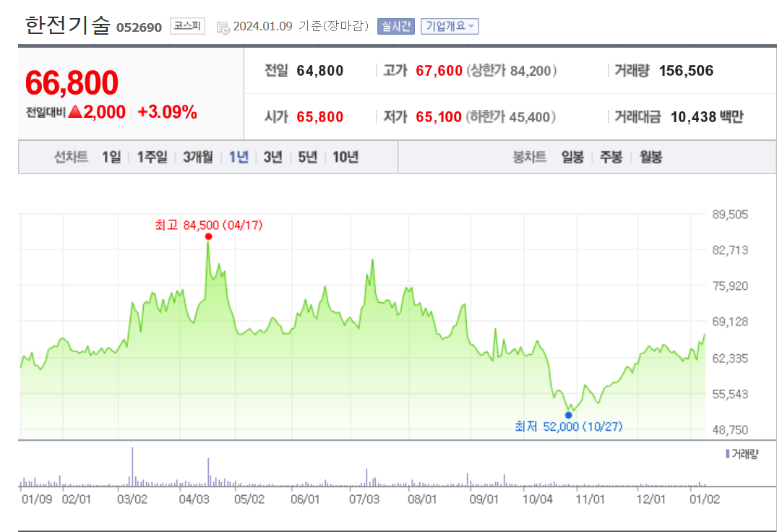Click the y-axis label 48,750
Screen dimensions: 777x532
click(730, 430)
